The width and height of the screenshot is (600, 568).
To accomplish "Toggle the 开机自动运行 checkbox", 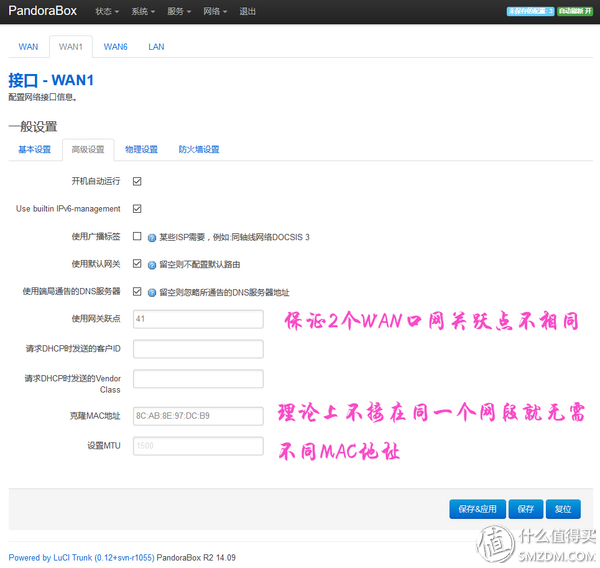I will click(x=137, y=181).
